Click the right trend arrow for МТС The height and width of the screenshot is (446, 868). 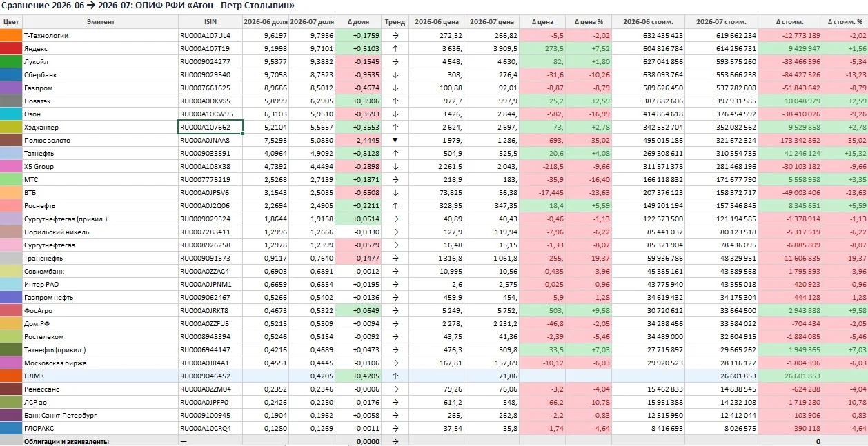tap(395, 179)
